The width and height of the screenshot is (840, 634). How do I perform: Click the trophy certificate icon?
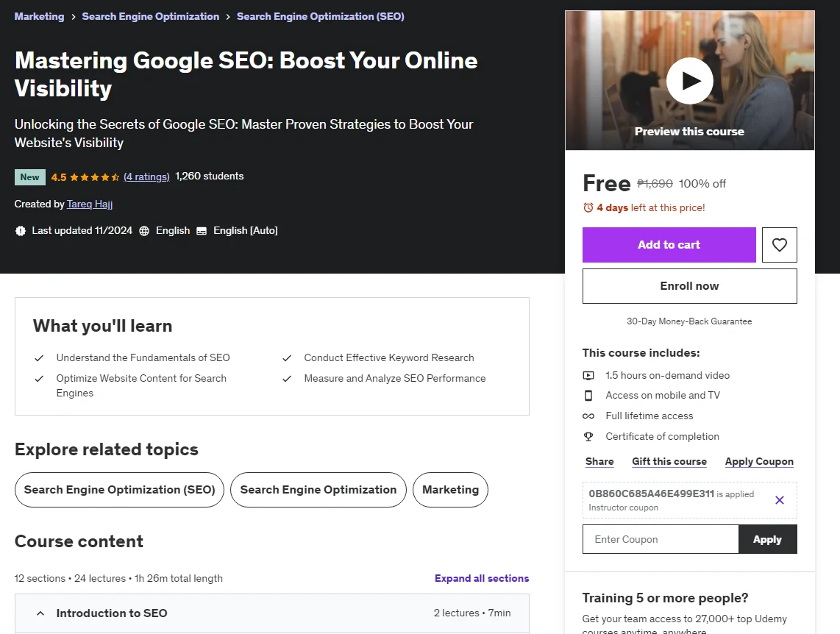[588, 436]
